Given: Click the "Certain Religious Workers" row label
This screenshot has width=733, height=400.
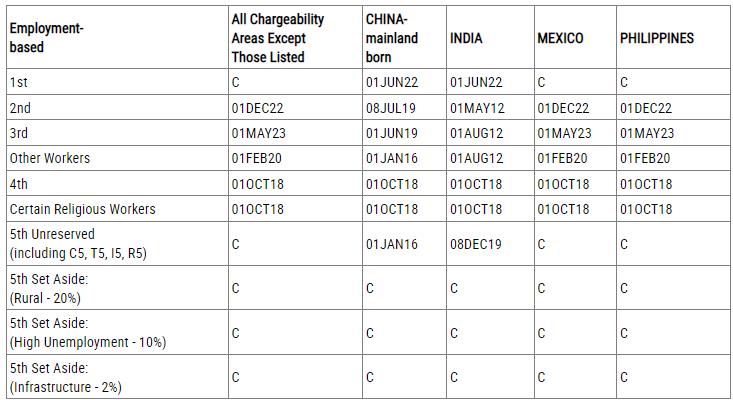Looking at the screenshot, I should coord(83,209).
